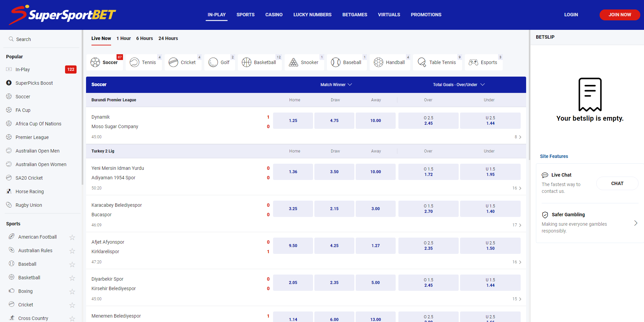Expand Karacabey match's 17 markets
644x322 pixels.
[517, 225]
